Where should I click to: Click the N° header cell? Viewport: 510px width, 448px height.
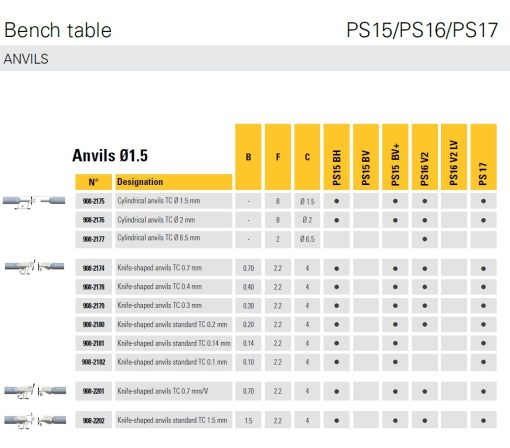coord(94,182)
